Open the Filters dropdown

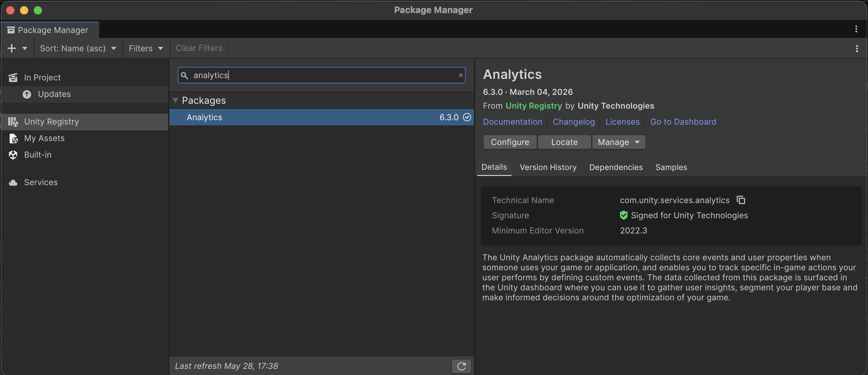[x=146, y=48]
